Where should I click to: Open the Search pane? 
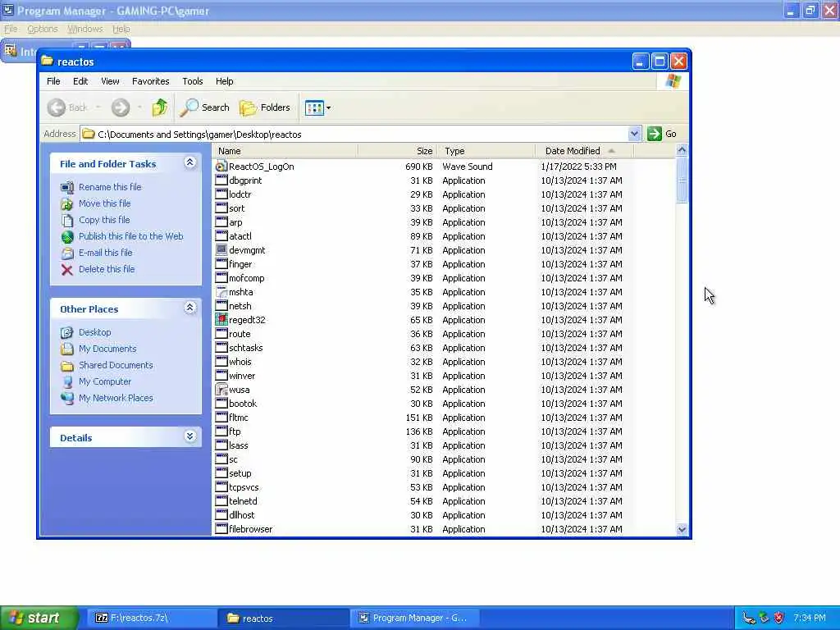click(x=204, y=107)
